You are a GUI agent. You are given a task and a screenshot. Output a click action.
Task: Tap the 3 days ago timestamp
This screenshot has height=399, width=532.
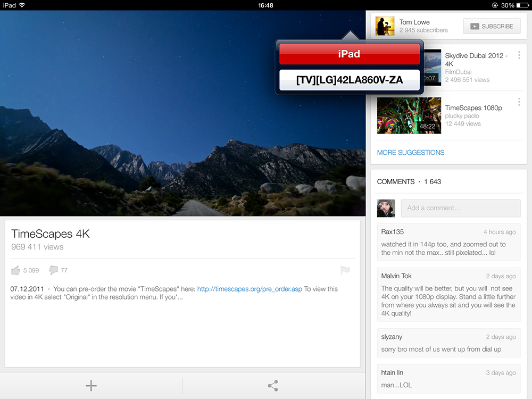click(501, 373)
